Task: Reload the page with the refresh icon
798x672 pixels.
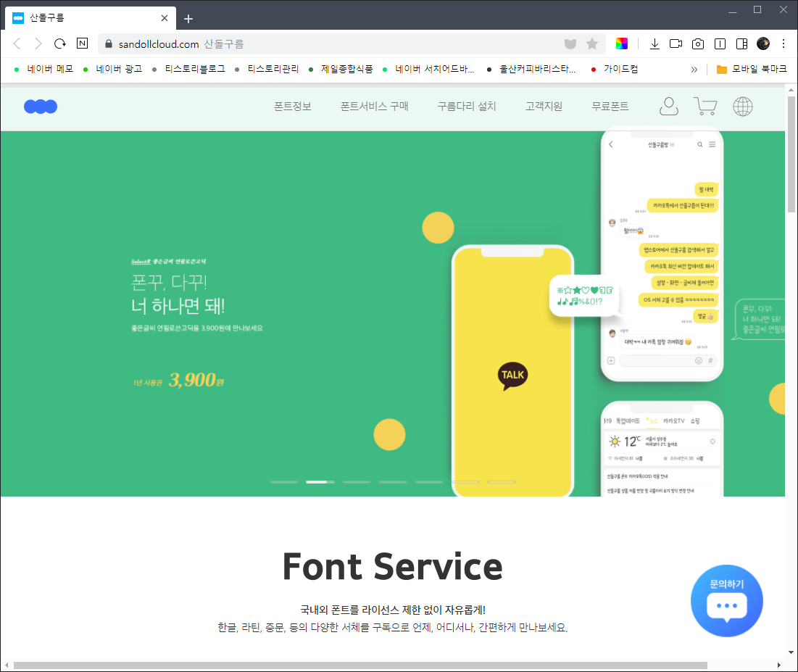Action: click(x=60, y=43)
